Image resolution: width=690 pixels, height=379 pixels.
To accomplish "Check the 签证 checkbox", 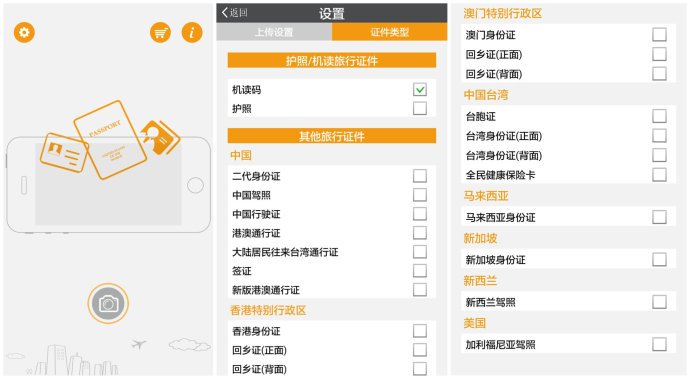I will [x=420, y=270].
